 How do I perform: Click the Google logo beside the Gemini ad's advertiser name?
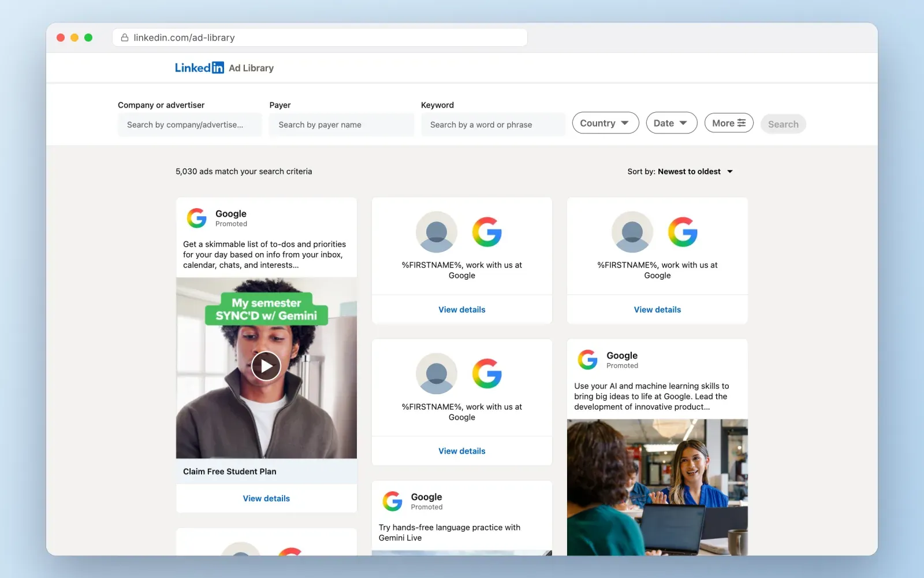tap(197, 218)
